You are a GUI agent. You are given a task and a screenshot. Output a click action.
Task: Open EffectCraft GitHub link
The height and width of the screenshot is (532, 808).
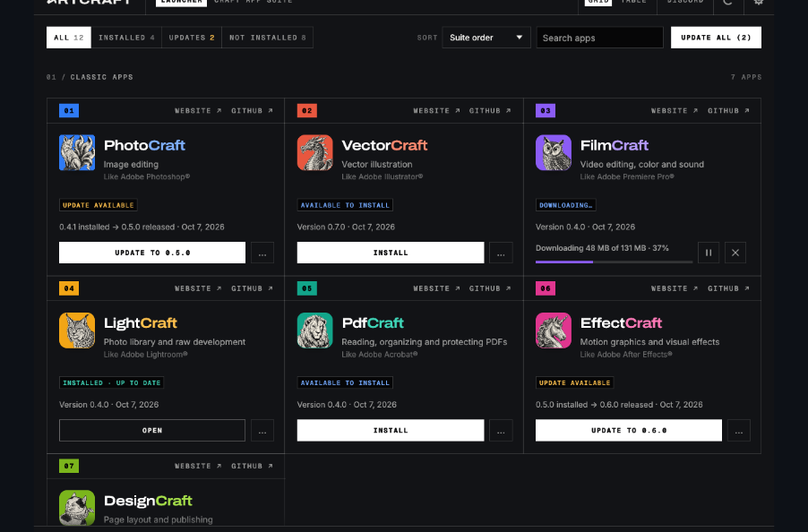728,288
